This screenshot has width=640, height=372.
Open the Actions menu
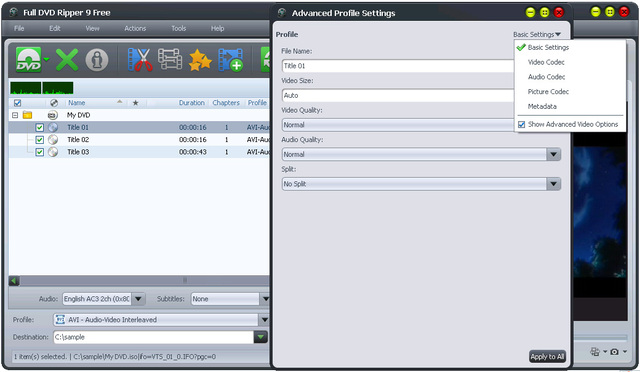(135, 28)
